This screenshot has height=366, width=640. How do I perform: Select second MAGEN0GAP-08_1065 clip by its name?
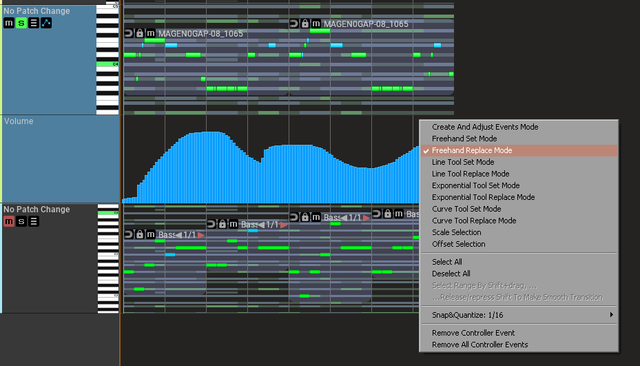[x=366, y=24]
